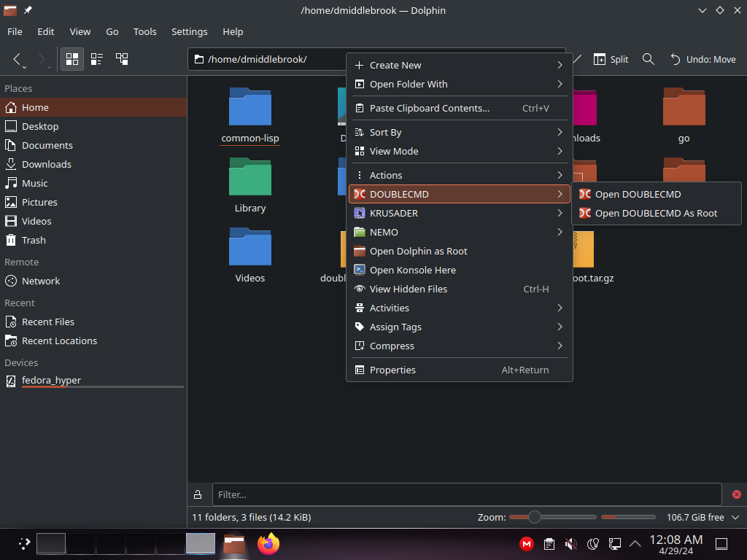The image size is (747, 560).
Task: Open the Videos folder in file view
Action: coord(250,255)
